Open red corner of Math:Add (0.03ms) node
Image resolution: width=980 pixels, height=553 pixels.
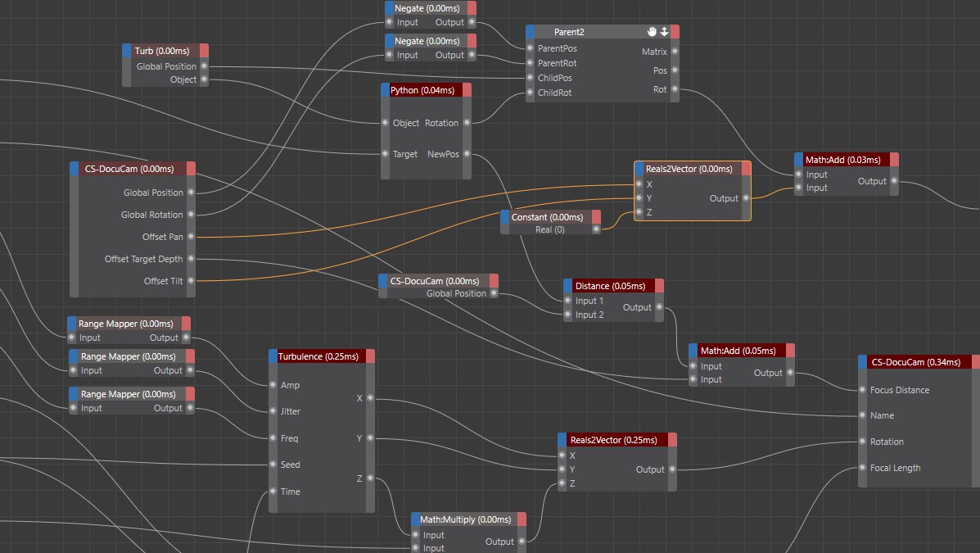click(x=894, y=160)
